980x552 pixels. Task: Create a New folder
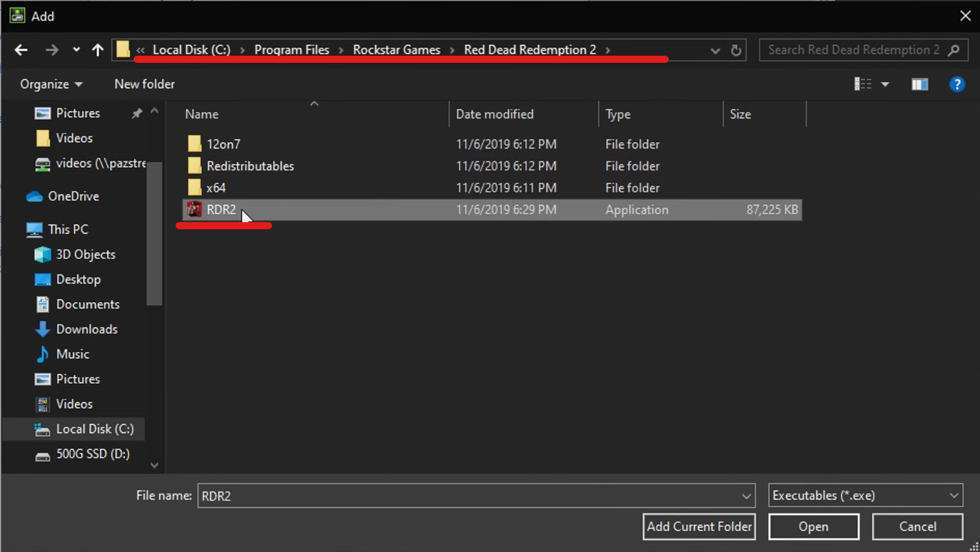[144, 84]
